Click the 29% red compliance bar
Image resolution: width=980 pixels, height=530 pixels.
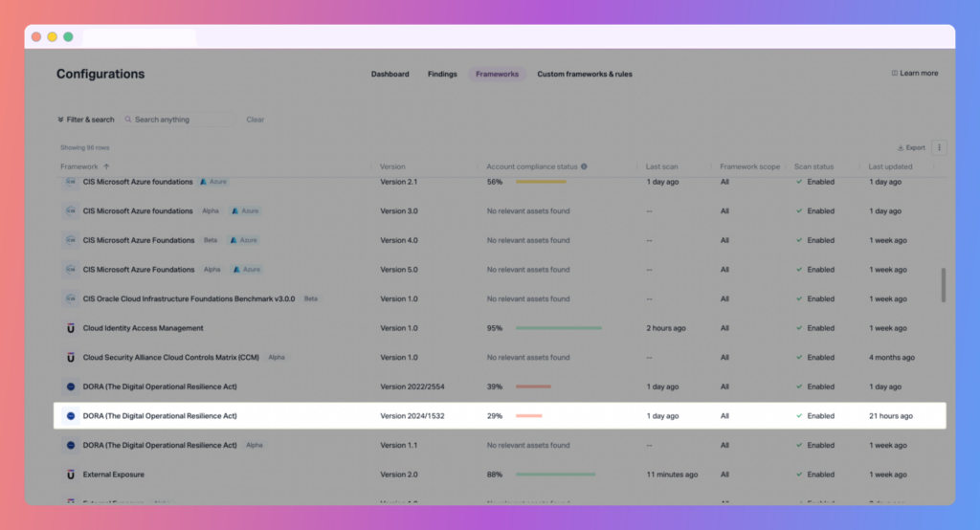[x=528, y=415]
